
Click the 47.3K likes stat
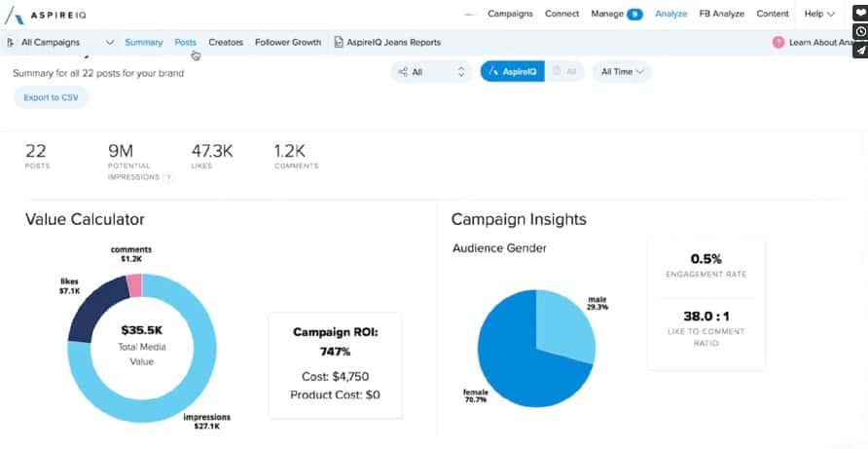[212, 157]
